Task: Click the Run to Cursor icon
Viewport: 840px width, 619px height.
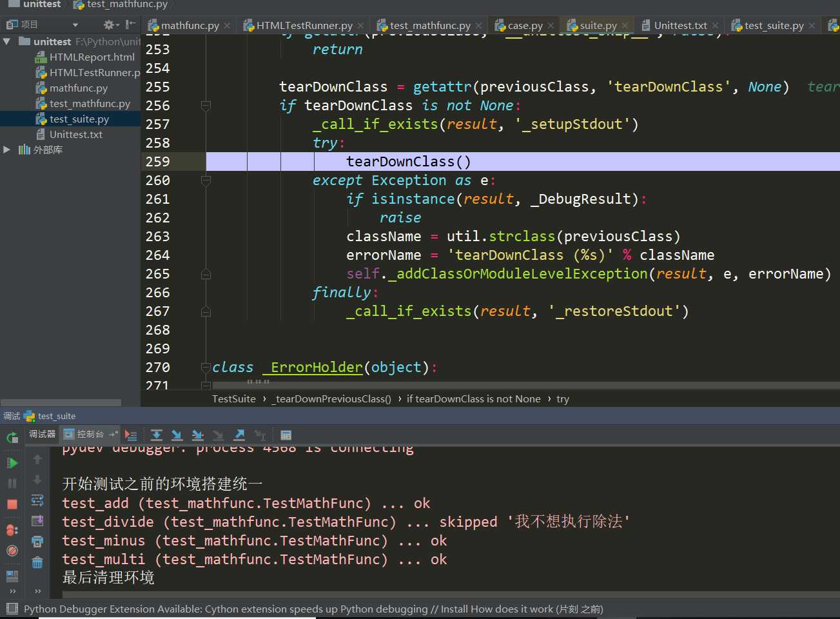Action: pyautogui.click(x=260, y=435)
